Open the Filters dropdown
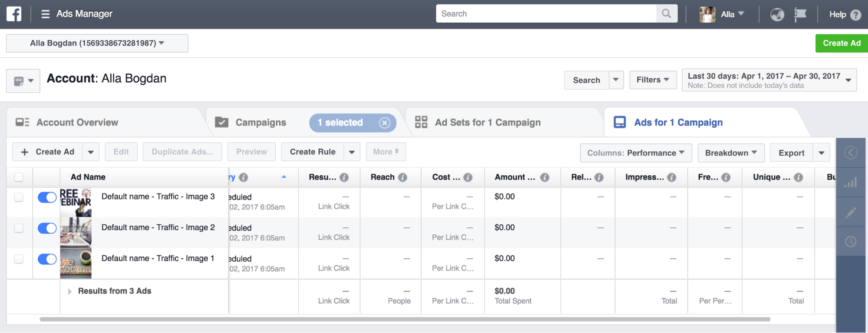 [x=653, y=80]
